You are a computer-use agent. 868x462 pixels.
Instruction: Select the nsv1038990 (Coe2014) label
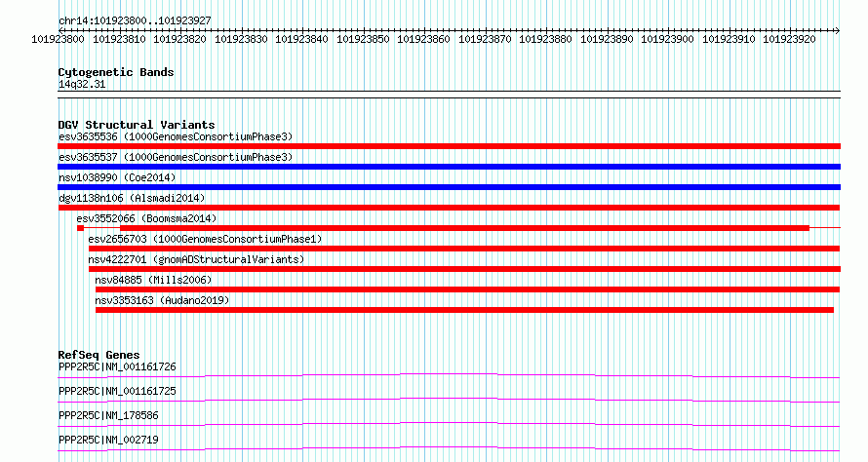point(117,177)
